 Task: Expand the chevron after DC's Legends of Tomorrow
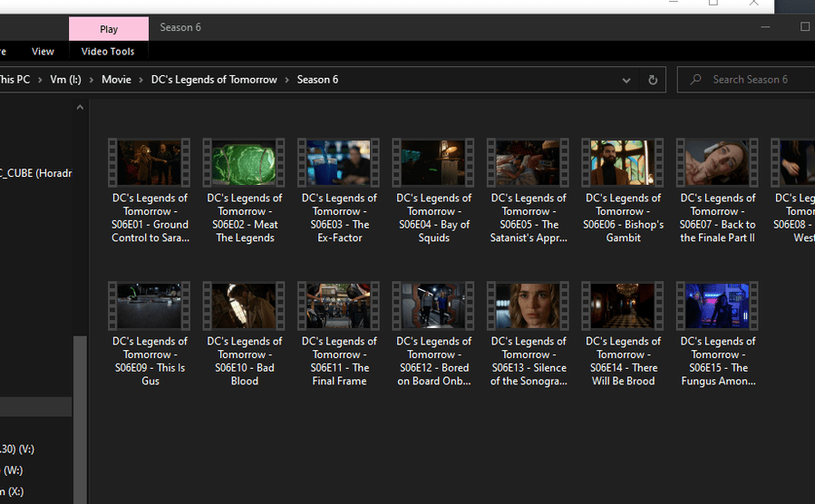coord(286,80)
